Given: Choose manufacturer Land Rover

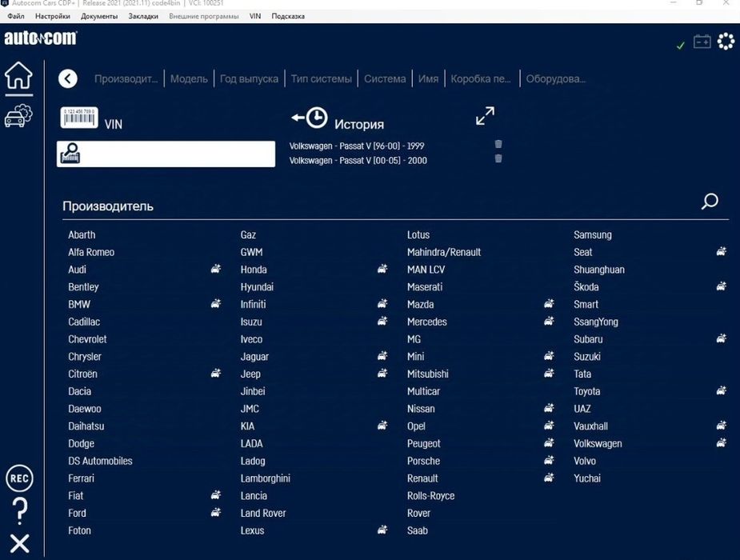Looking at the screenshot, I should tap(263, 513).
